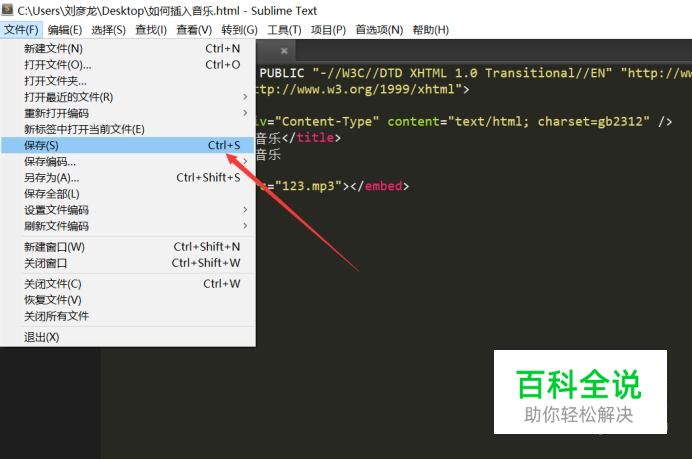
Task: Open the 选择(S) menu
Action: 109,30
